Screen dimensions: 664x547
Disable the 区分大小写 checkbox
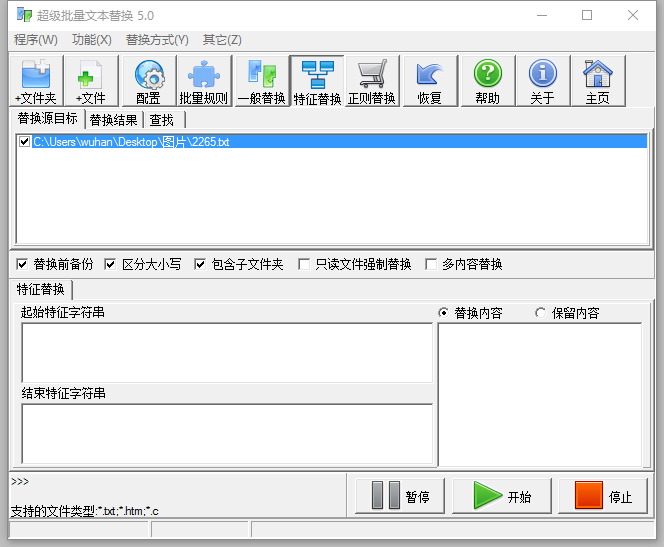tap(111, 265)
